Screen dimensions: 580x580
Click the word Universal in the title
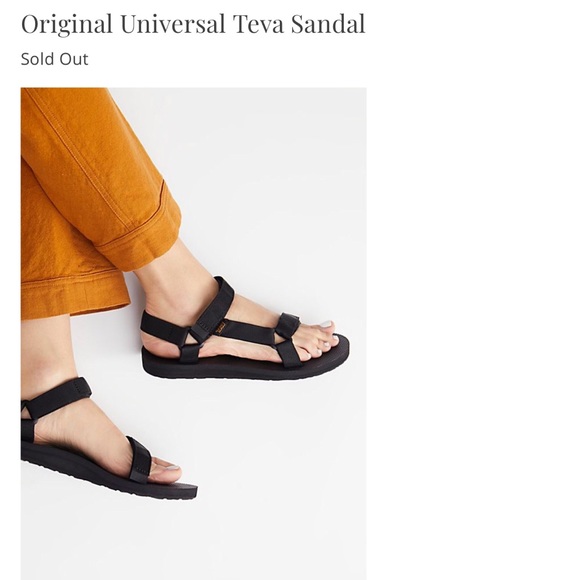click(x=173, y=24)
